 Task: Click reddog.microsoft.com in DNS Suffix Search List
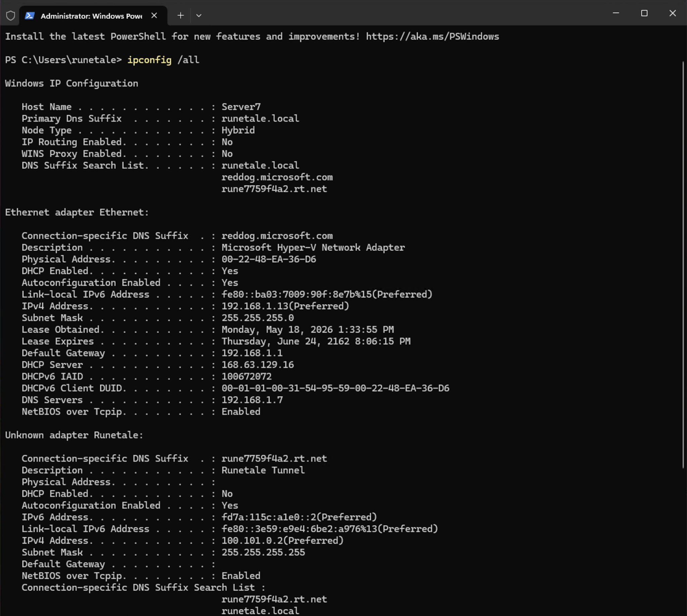(277, 177)
